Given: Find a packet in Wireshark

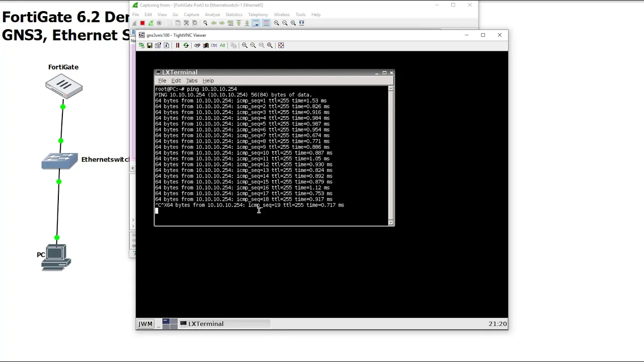Looking at the screenshot, I should tap(205, 23).
